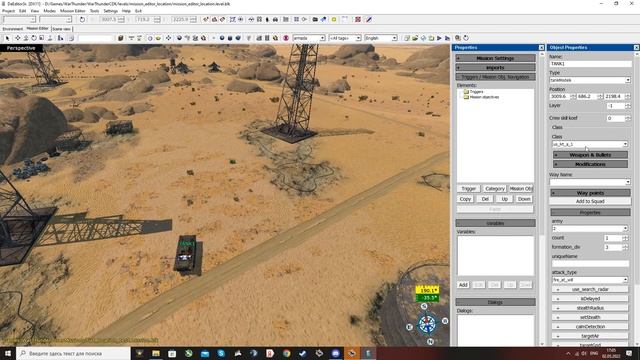Viewport: 640px width, 360px height.
Task: Click the purple round icon before the armada dropdown
Action: pyautogui.click(x=286, y=38)
